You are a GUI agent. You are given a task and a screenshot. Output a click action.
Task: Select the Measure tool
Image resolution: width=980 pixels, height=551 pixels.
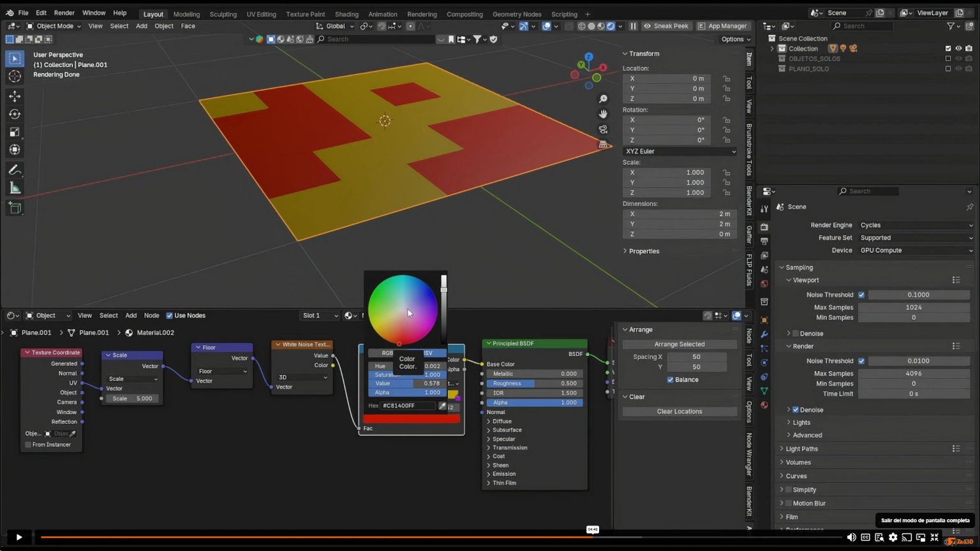click(x=15, y=187)
